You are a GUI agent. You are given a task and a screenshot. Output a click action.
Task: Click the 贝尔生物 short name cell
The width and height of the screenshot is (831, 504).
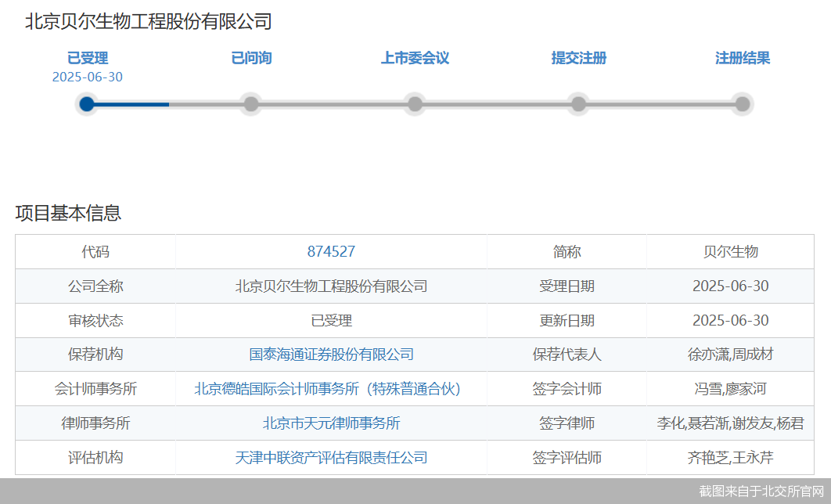[730, 252]
